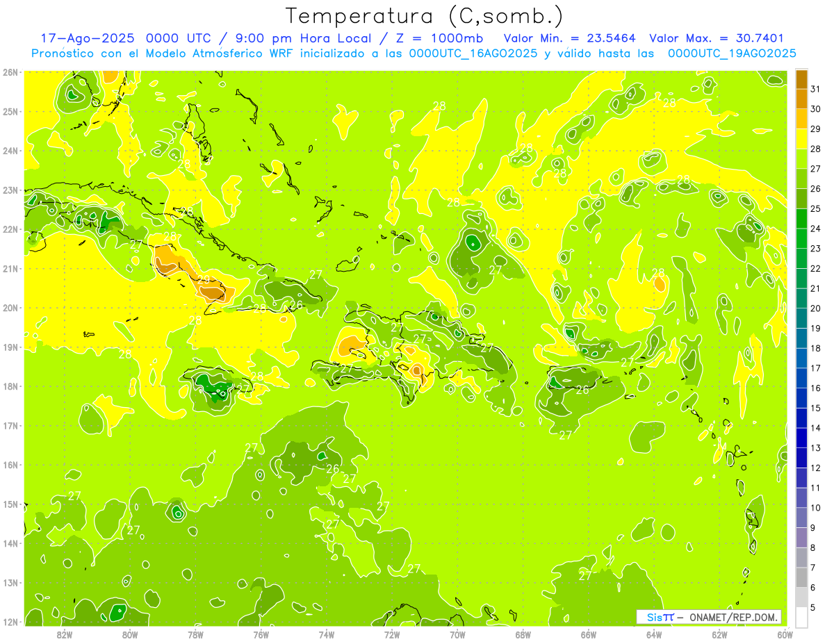Screen dimensions: 834x644
Task: Click the title 'Temperatura (C,somb.)'
Action: (424, 16)
